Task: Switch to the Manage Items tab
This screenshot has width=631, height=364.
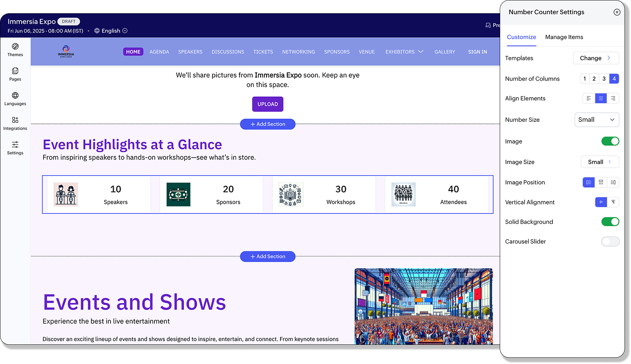Action: pyautogui.click(x=564, y=37)
